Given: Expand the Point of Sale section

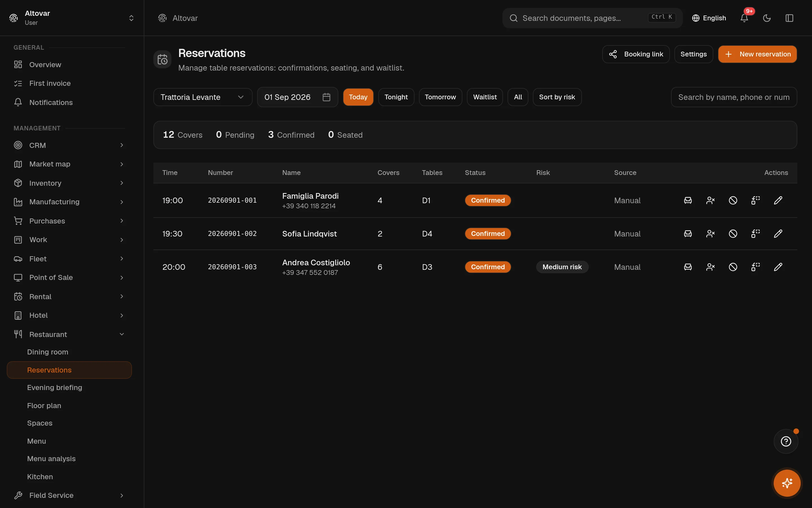Looking at the screenshot, I should tap(69, 277).
